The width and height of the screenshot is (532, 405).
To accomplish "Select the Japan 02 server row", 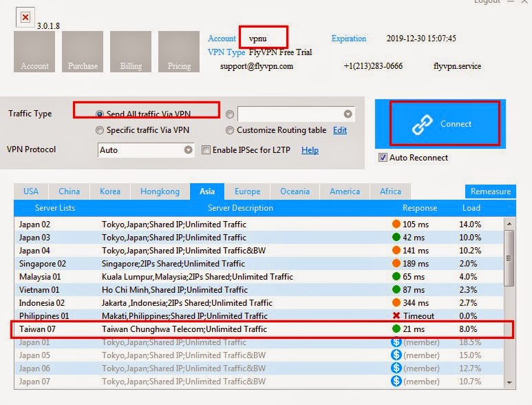I will (x=259, y=225).
